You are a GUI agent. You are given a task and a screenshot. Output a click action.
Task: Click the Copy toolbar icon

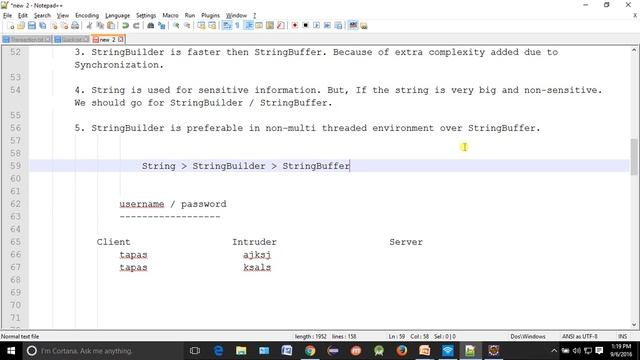point(100,26)
